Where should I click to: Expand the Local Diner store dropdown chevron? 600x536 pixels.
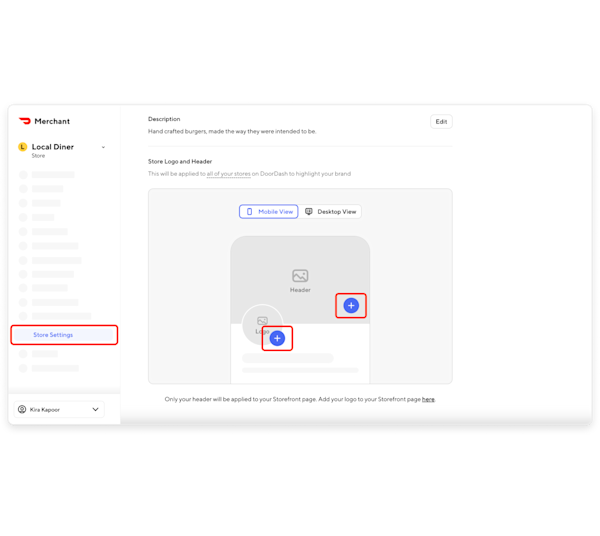pos(103,147)
